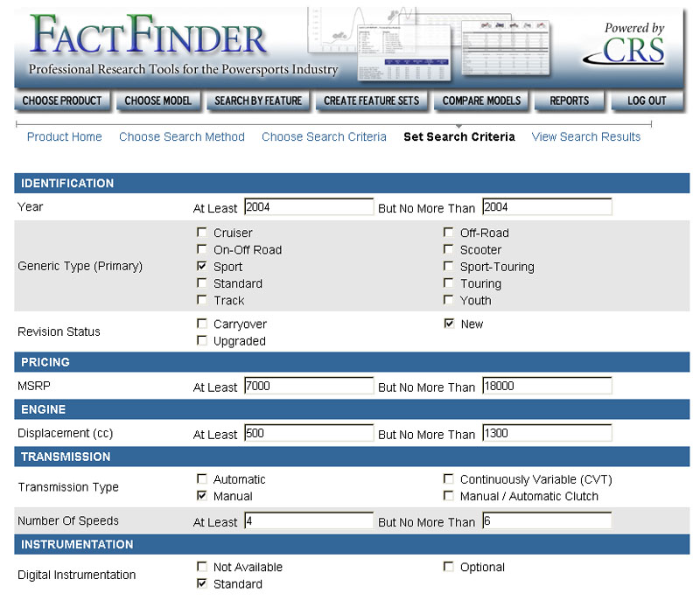The height and width of the screenshot is (600, 700).
Task: Click the INSTRUMENTATION section header
Action: 352,544
